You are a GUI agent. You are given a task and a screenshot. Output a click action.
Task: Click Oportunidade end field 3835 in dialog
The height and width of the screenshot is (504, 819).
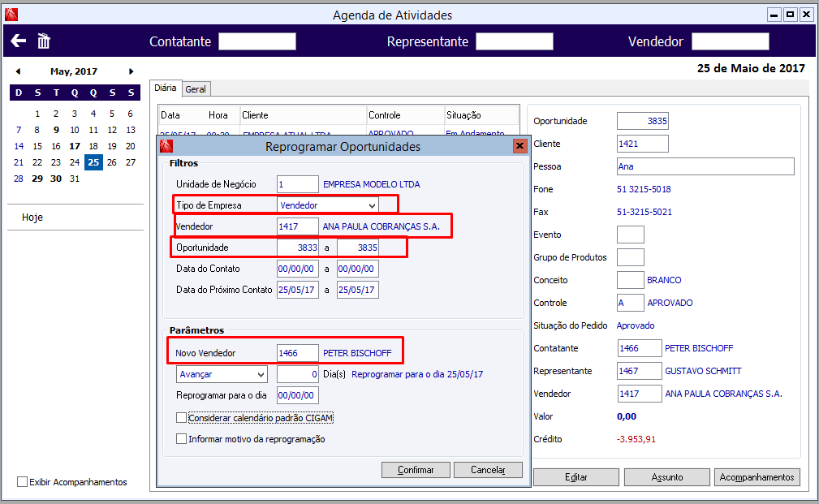358,248
